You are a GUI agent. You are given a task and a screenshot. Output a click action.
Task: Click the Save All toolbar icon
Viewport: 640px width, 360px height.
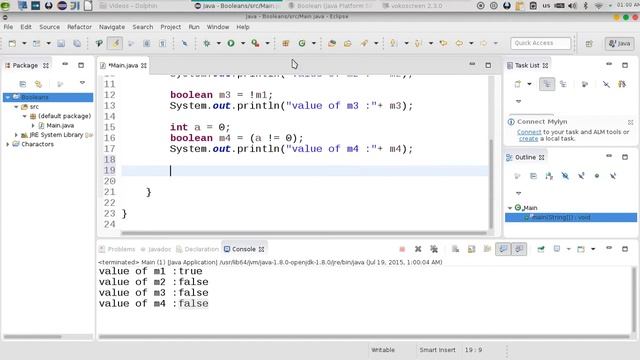(x=77, y=43)
